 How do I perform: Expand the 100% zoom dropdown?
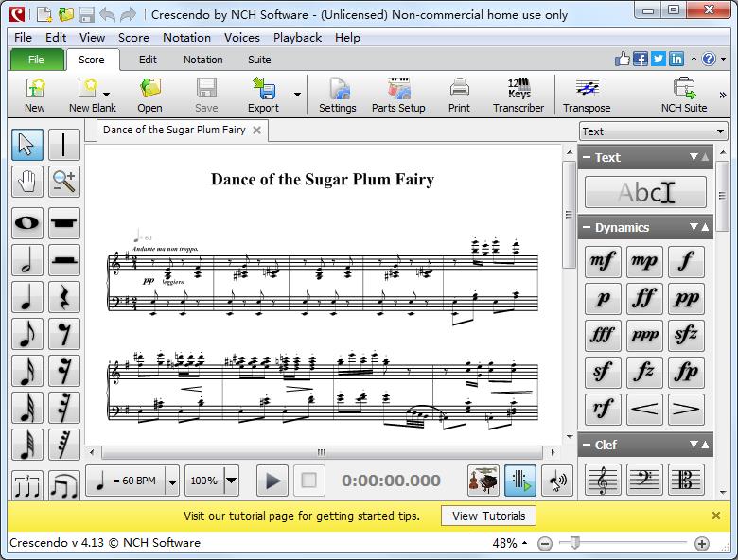(230, 481)
